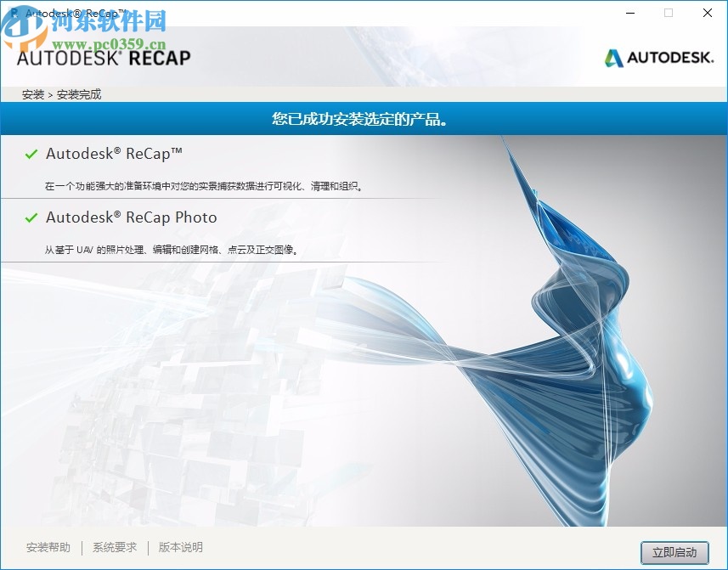
Task: Open the 安装帮助 installation help link
Action: (48, 548)
